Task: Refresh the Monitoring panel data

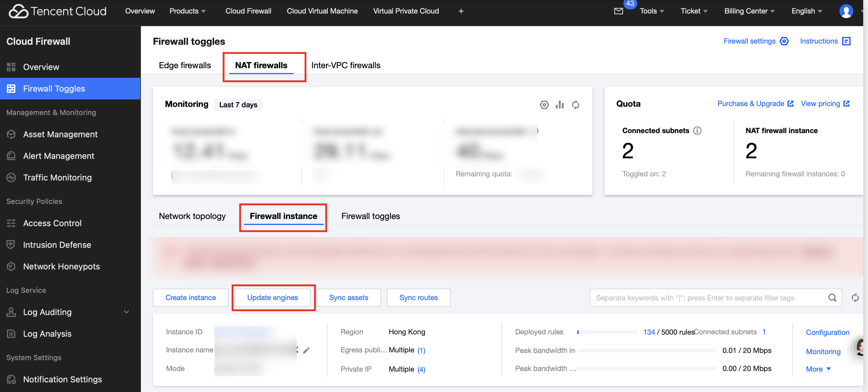Action: click(576, 105)
